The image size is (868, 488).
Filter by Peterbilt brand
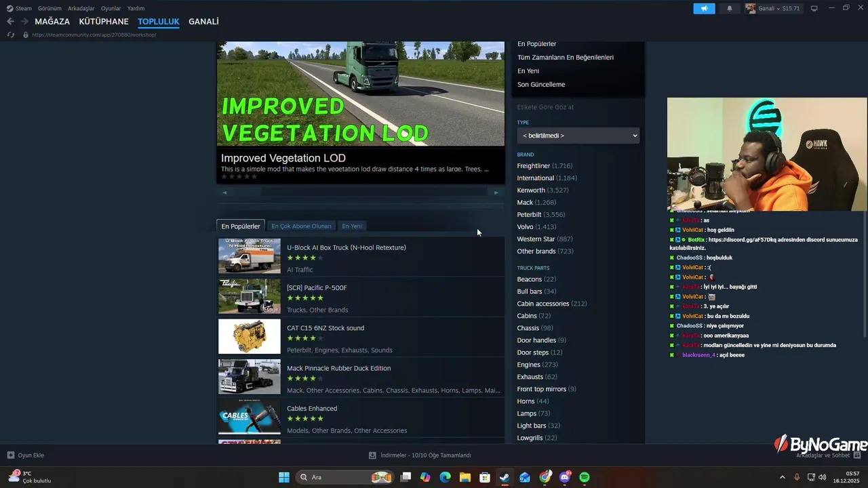click(x=540, y=215)
